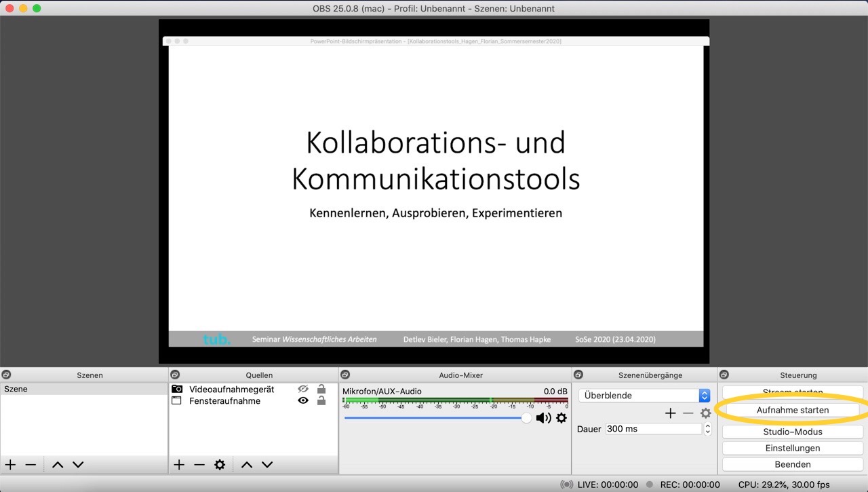868x492 pixels.
Task: Mute the Mikrofon/AUX-Audio speaker icon
Action: [543, 418]
